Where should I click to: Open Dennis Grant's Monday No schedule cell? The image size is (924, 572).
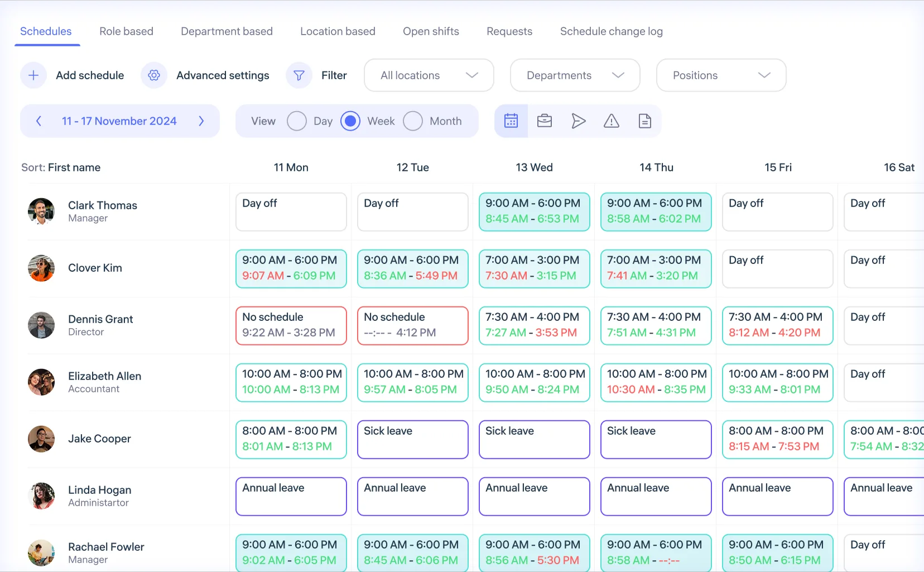tap(291, 325)
